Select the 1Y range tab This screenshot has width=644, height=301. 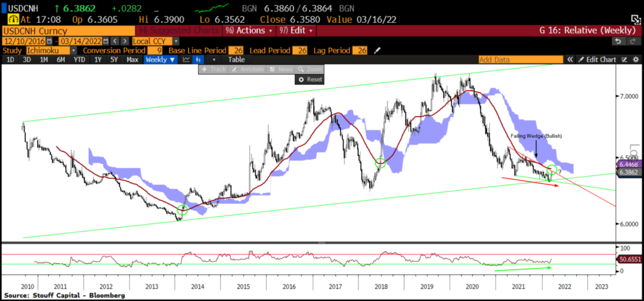point(97,60)
